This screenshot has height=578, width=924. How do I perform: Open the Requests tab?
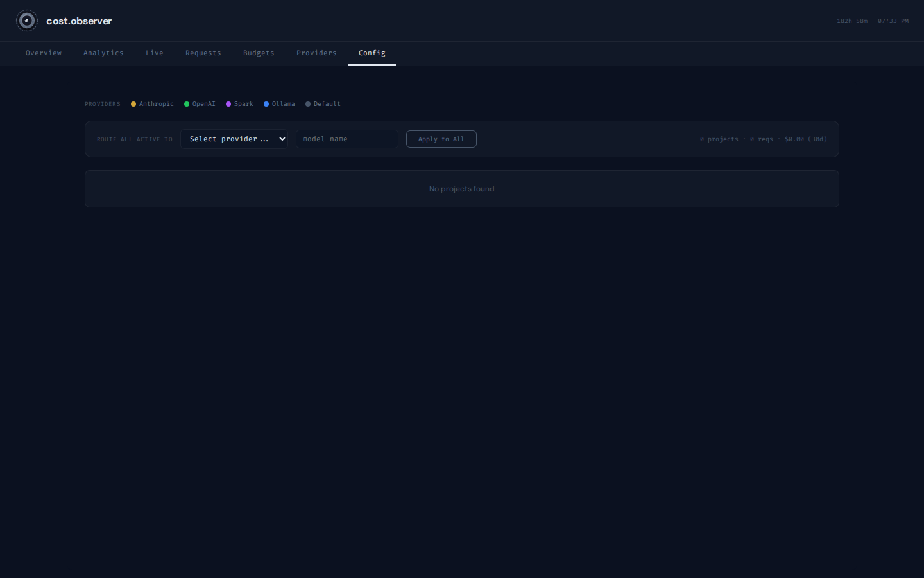(x=203, y=53)
